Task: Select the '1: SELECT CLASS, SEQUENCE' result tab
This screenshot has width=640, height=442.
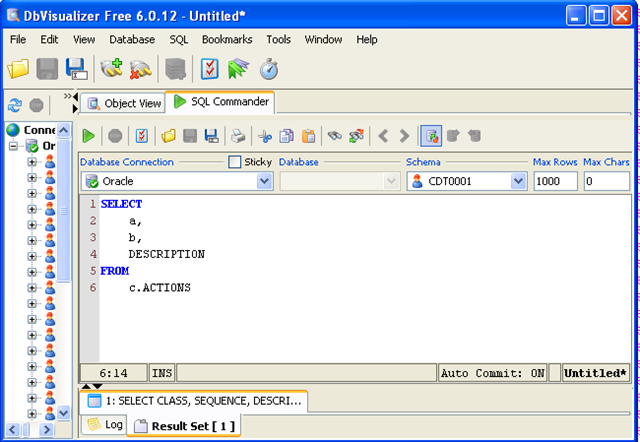Action: click(x=194, y=401)
